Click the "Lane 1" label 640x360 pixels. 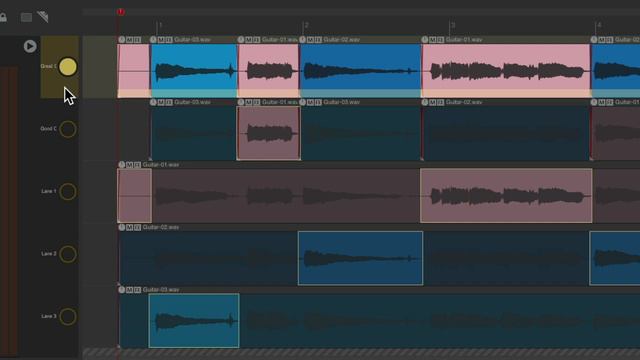pyautogui.click(x=49, y=191)
